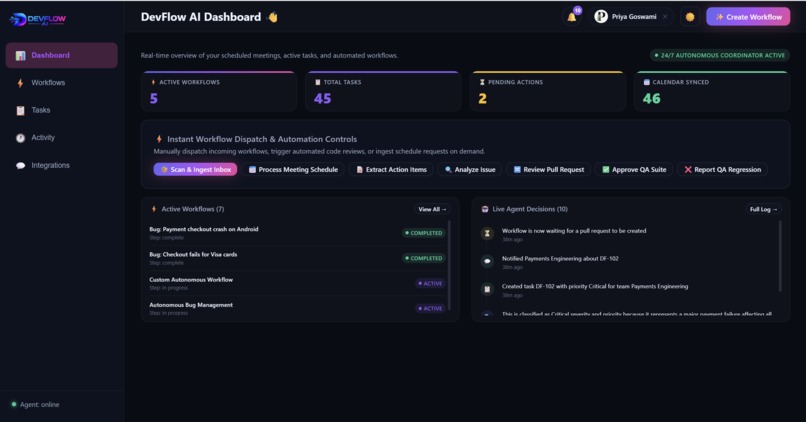Click the Agent online status dot
The height and width of the screenshot is (422, 806).
coord(14,404)
